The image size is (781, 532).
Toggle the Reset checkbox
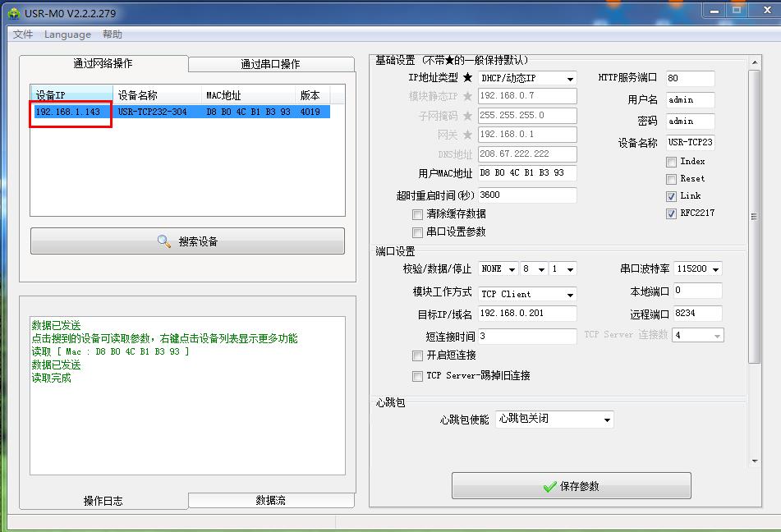point(672,179)
